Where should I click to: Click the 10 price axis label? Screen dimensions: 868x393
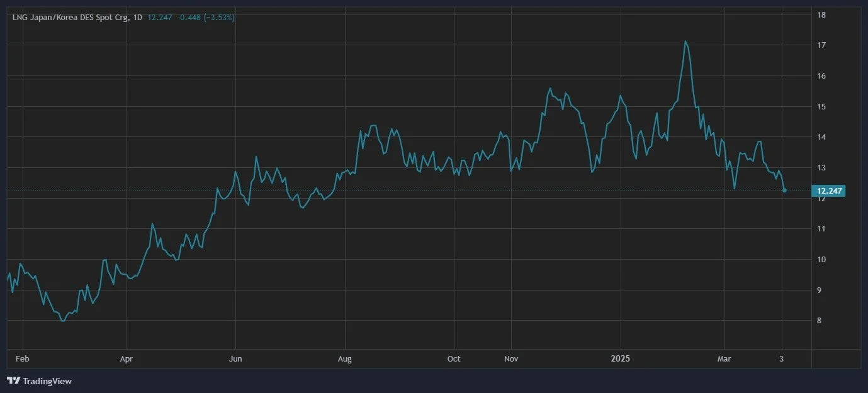[x=821, y=260]
